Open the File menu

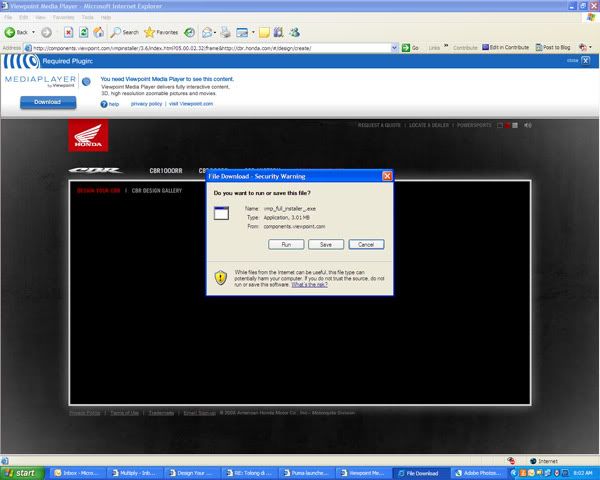[8, 18]
